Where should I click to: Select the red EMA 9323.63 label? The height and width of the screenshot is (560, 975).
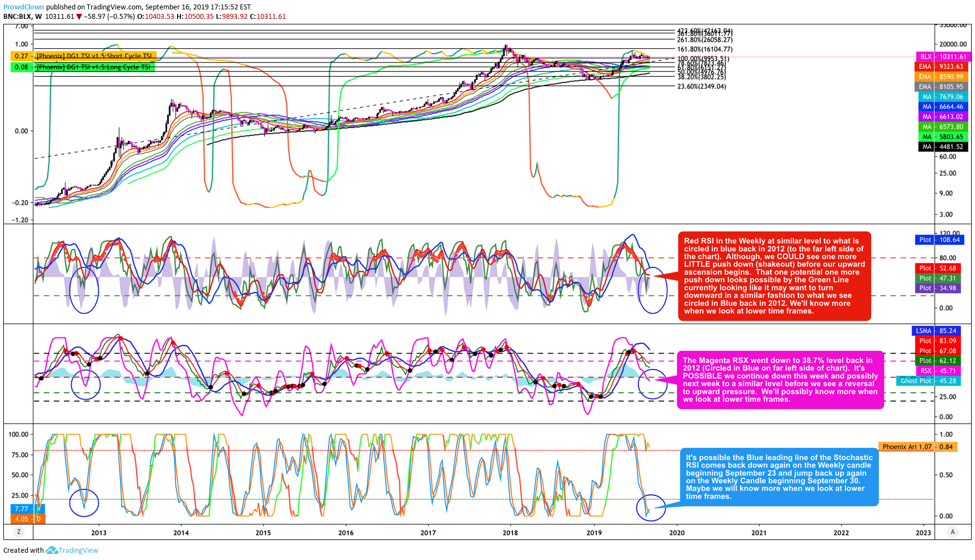[x=941, y=67]
